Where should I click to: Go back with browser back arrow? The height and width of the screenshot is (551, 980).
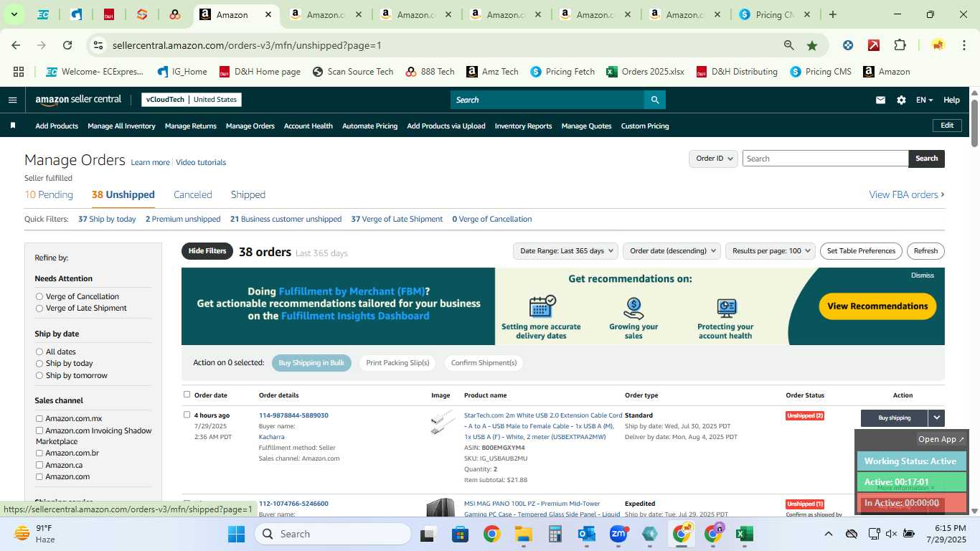point(16,45)
